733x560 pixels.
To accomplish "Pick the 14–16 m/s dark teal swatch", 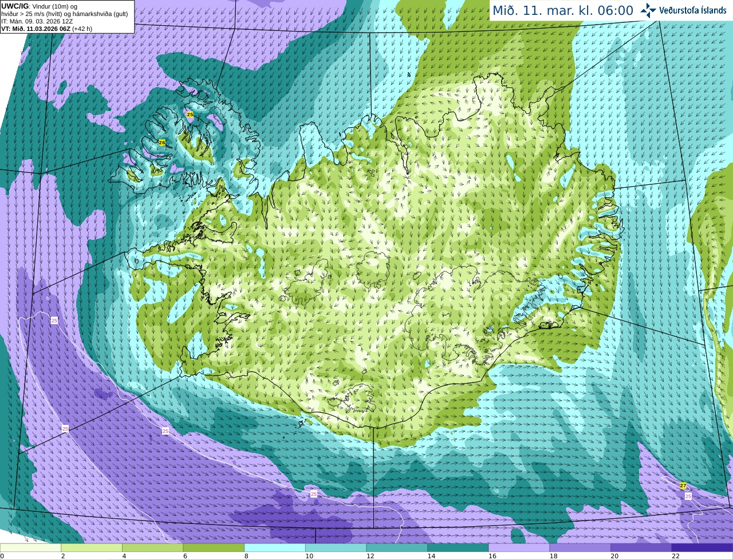I will [x=458, y=548].
